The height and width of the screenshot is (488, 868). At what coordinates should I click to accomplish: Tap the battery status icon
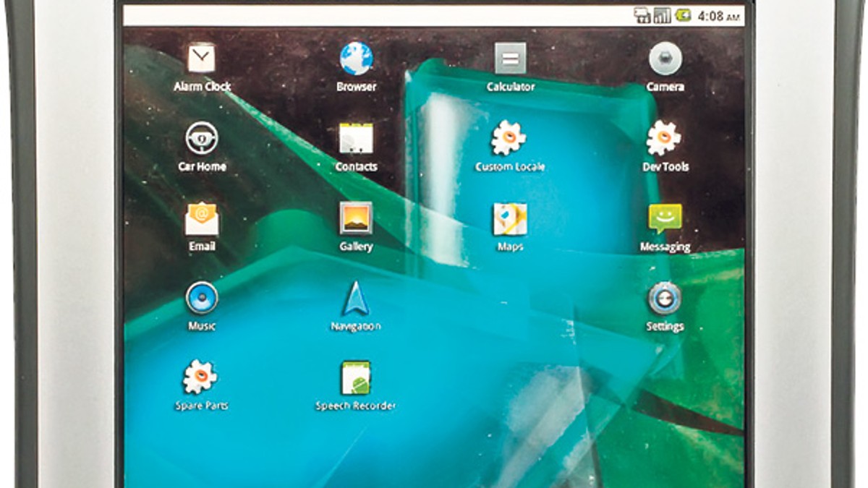click(684, 15)
